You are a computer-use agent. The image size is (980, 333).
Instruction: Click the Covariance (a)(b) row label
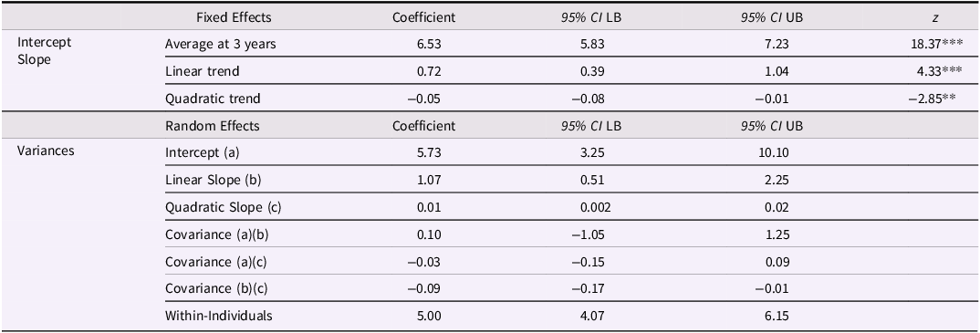point(210,234)
